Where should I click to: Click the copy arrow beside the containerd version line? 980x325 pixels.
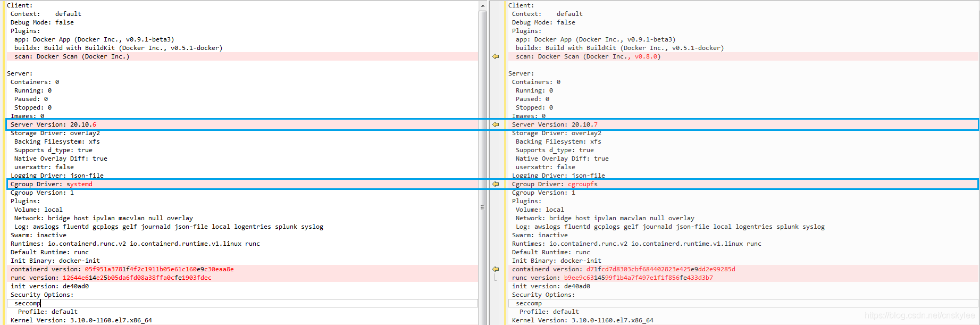click(x=496, y=269)
